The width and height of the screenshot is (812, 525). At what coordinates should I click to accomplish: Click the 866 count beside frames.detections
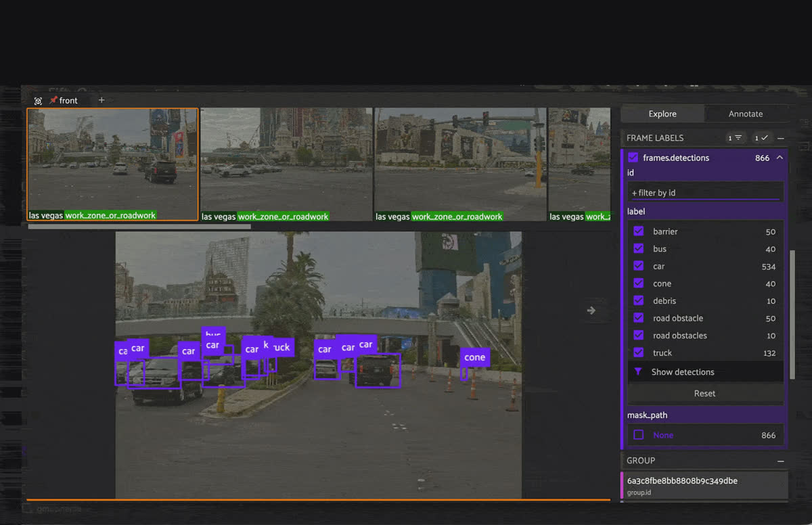[763, 158]
